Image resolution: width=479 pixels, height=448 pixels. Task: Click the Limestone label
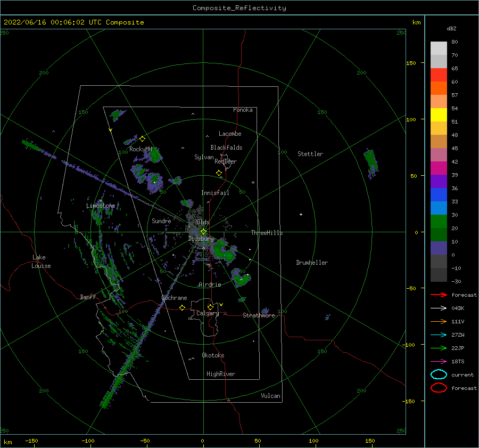(x=101, y=206)
